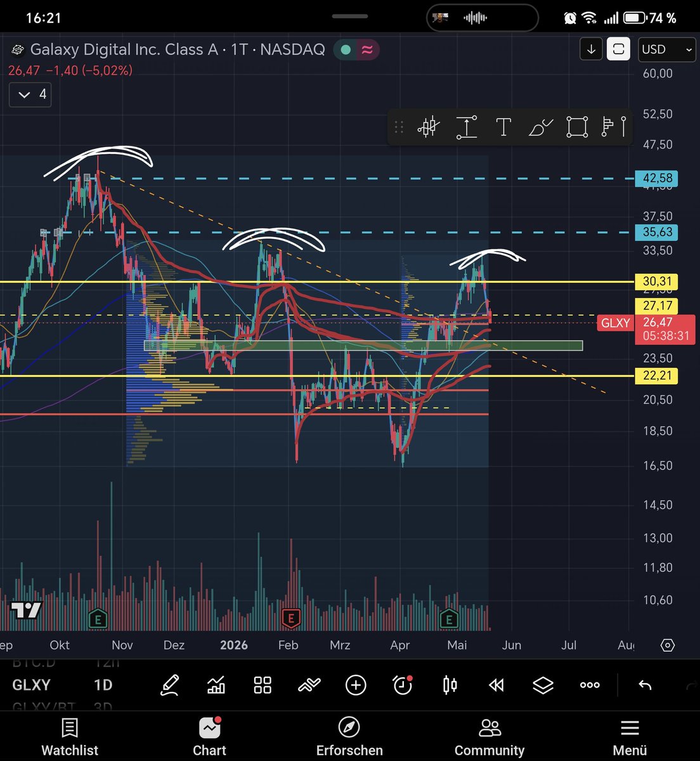
Task: Change the 1D timeframe interval
Action: (x=103, y=685)
